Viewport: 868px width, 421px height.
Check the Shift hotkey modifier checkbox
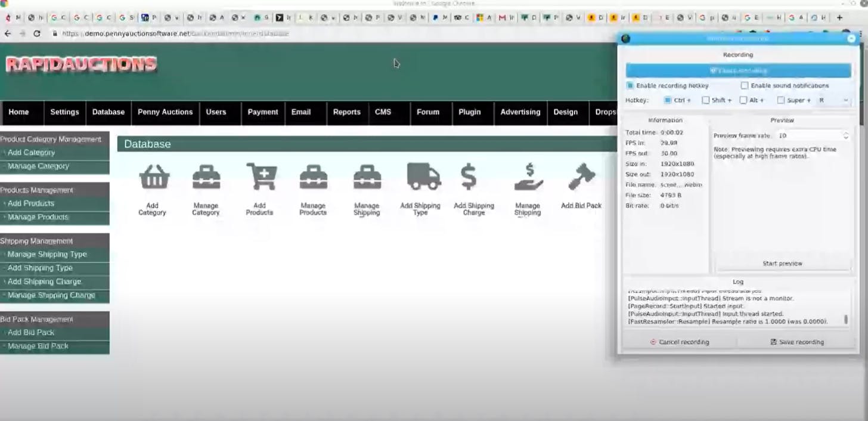[706, 100]
